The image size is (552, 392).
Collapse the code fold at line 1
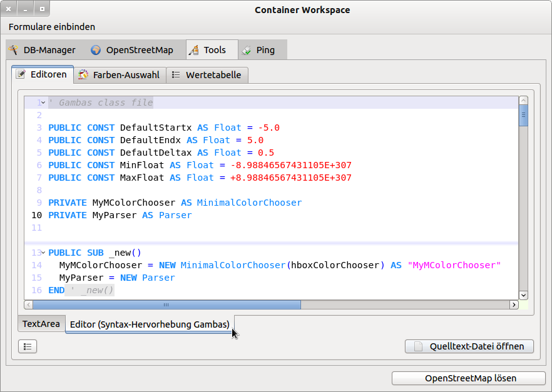(x=44, y=103)
